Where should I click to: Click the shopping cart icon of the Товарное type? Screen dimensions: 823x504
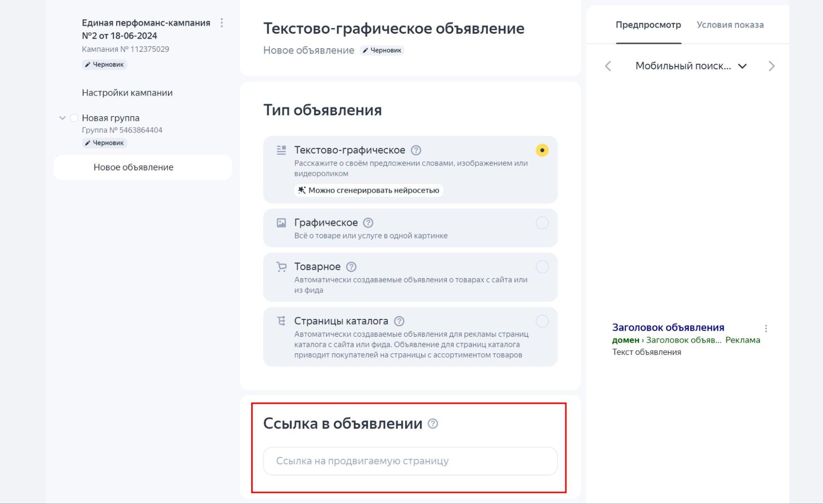pos(281,267)
